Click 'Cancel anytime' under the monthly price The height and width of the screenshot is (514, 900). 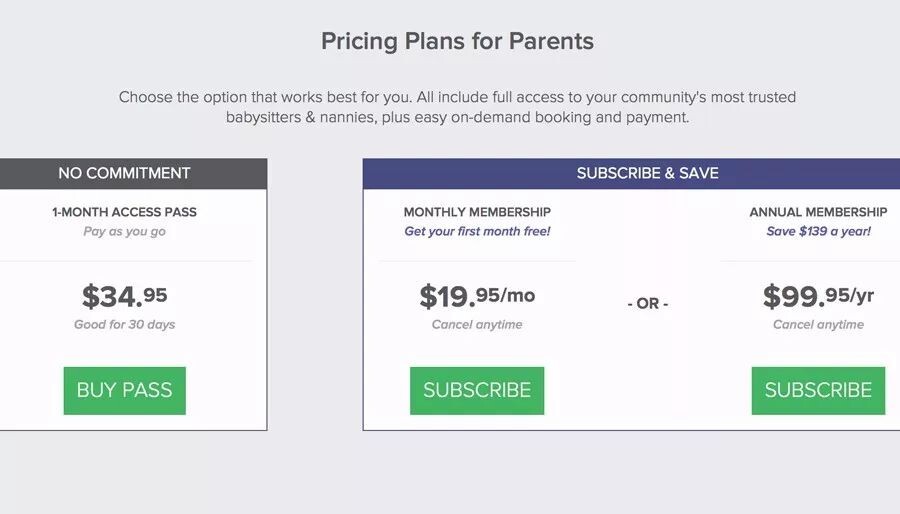[477, 324]
